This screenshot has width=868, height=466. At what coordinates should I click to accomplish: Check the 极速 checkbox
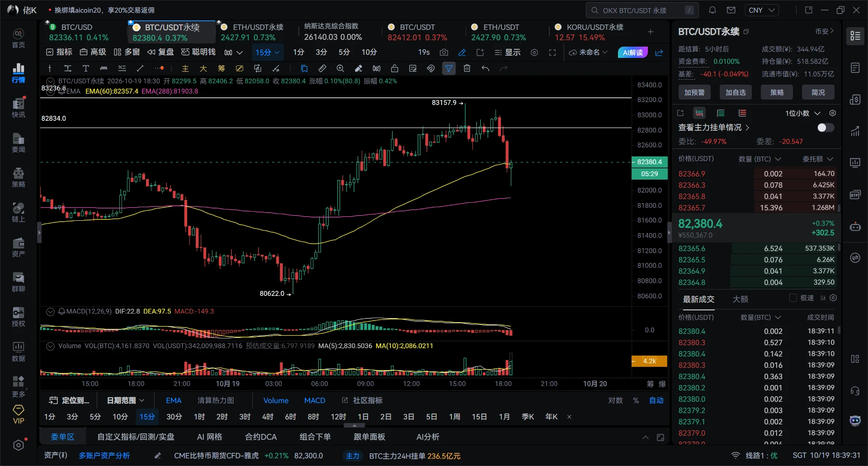[x=793, y=298]
